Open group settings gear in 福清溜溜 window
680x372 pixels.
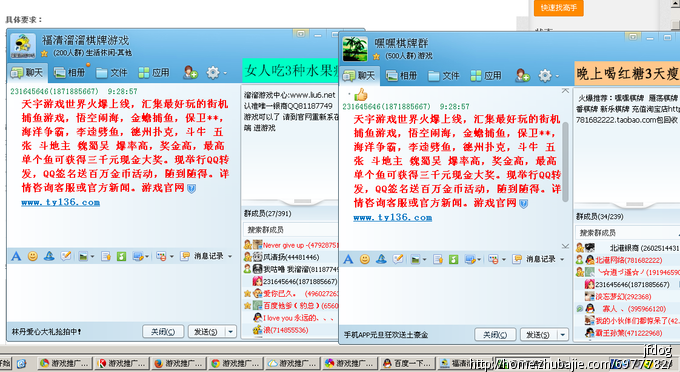213,72
